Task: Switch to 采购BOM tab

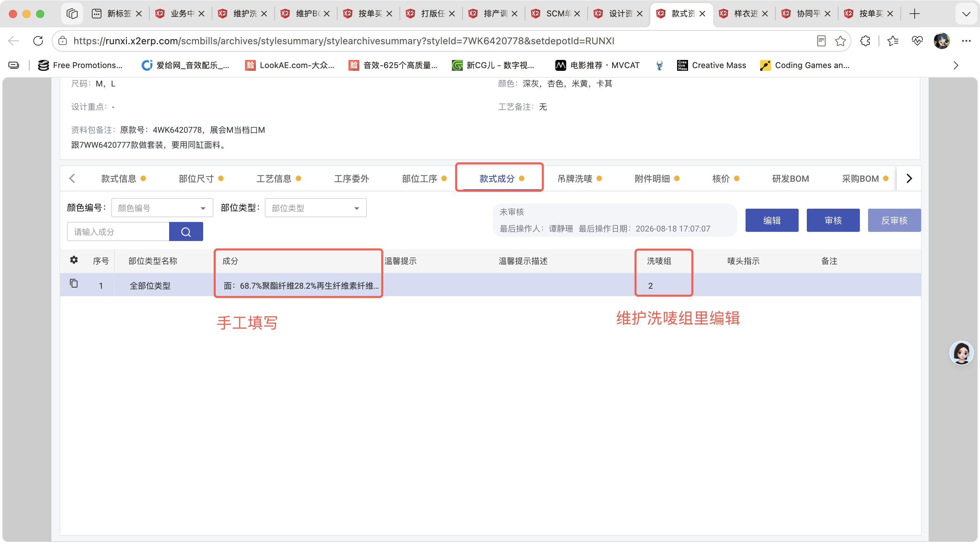Action: click(x=865, y=178)
